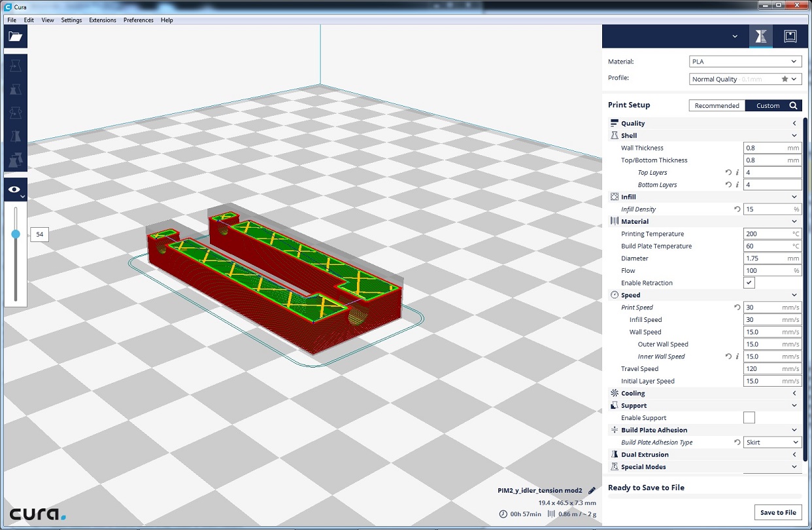The height and width of the screenshot is (530, 812).
Task: Click the layer slider handle
Action: [16, 234]
